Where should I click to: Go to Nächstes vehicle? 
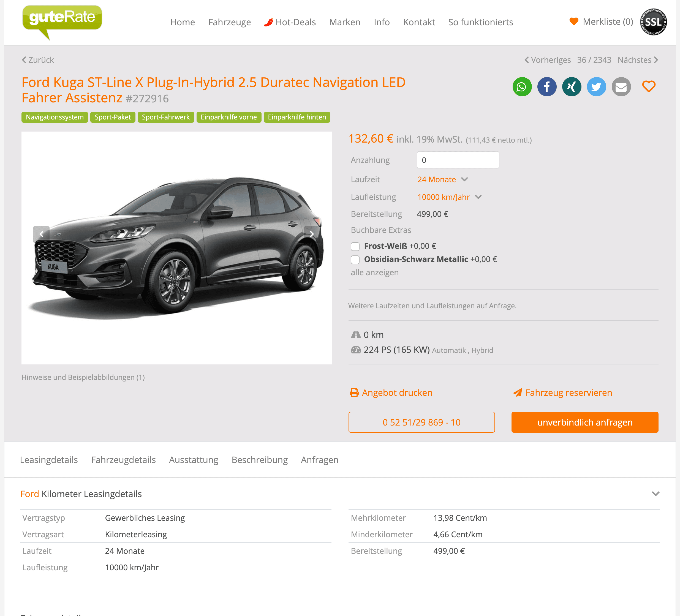[638, 60]
